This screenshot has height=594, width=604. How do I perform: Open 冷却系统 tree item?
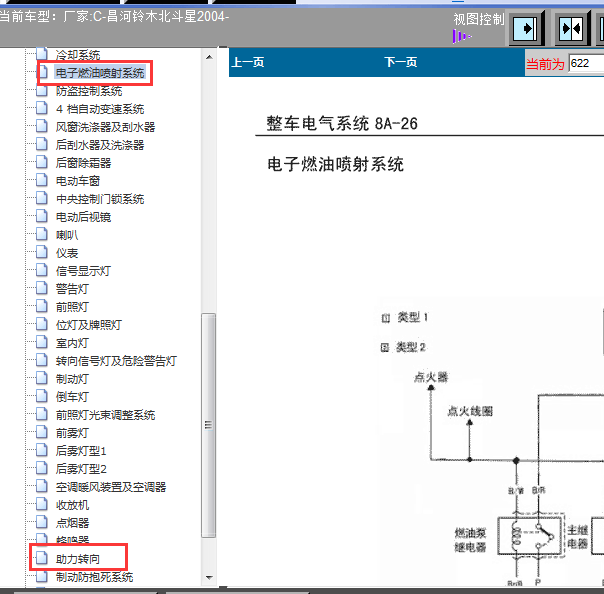(x=78, y=55)
